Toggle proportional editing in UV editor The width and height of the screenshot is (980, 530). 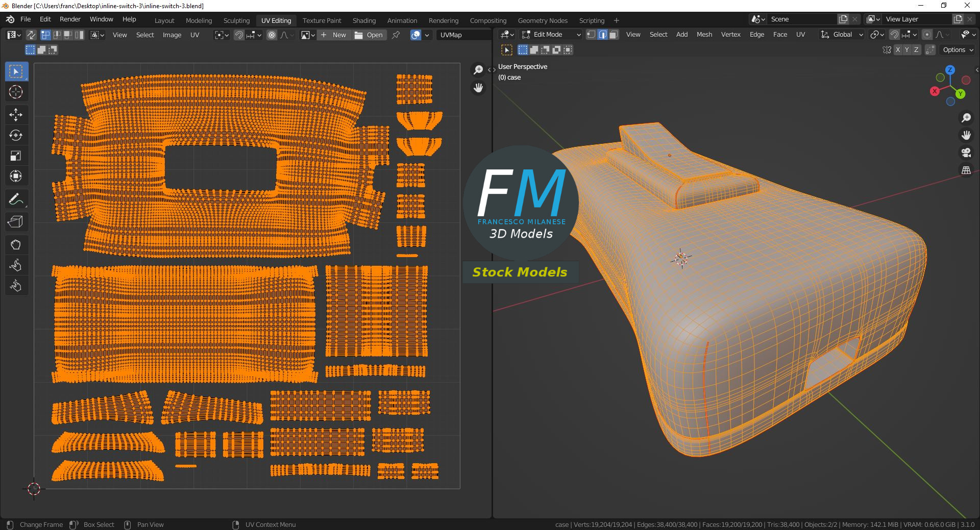[x=272, y=35]
